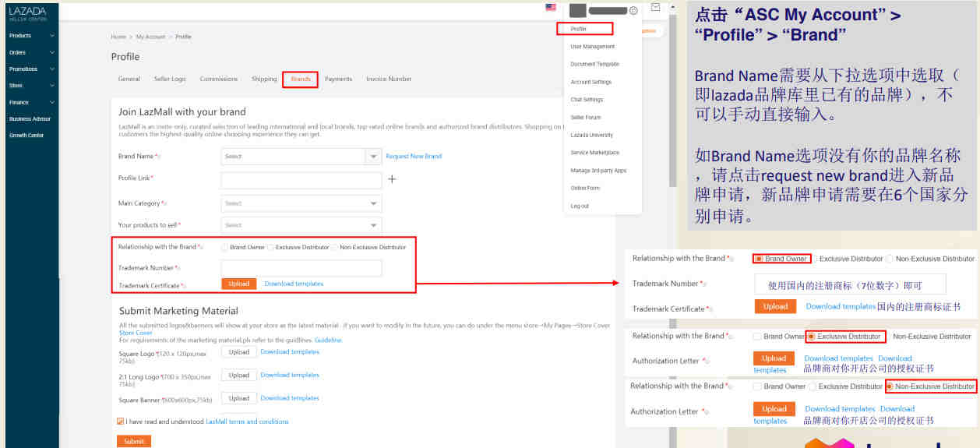Choose Profile from the account menu

pyautogui.click(x=579, y=29)
